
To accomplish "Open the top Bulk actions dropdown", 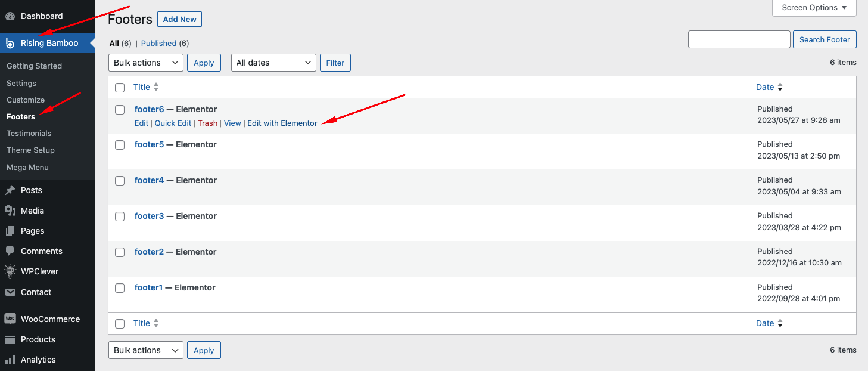I will pyautogui.click(x=146, y=63).
